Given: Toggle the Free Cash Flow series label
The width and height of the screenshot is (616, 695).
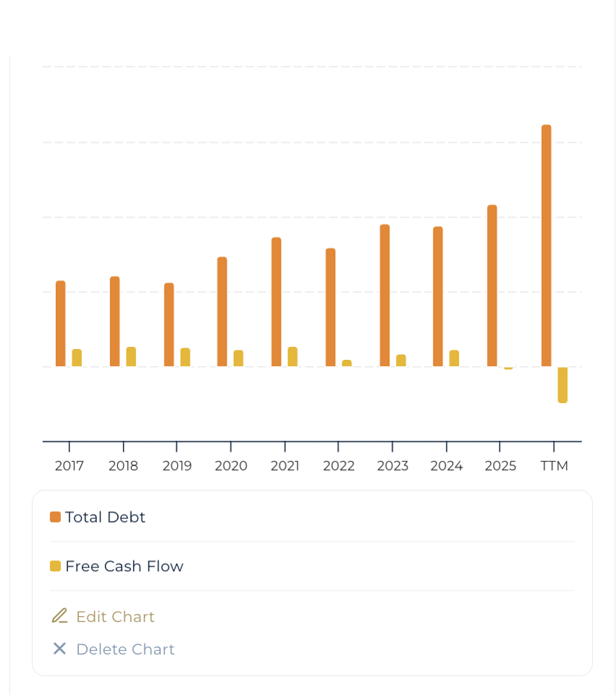Looking at the screenshot, I should click(124, 566).
